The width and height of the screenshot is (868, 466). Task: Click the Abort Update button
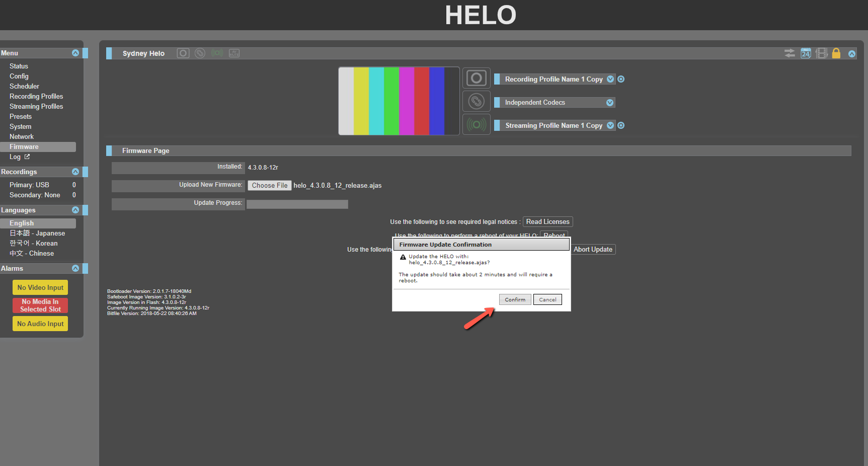593,249
